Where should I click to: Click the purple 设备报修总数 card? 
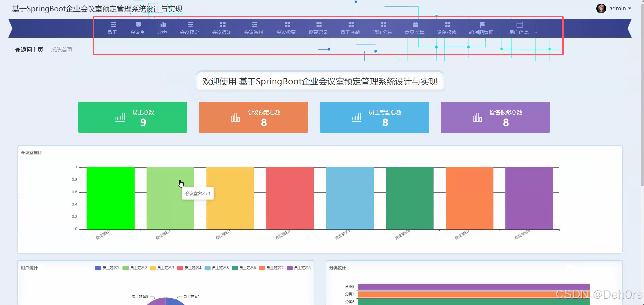[x=495, y=117]
